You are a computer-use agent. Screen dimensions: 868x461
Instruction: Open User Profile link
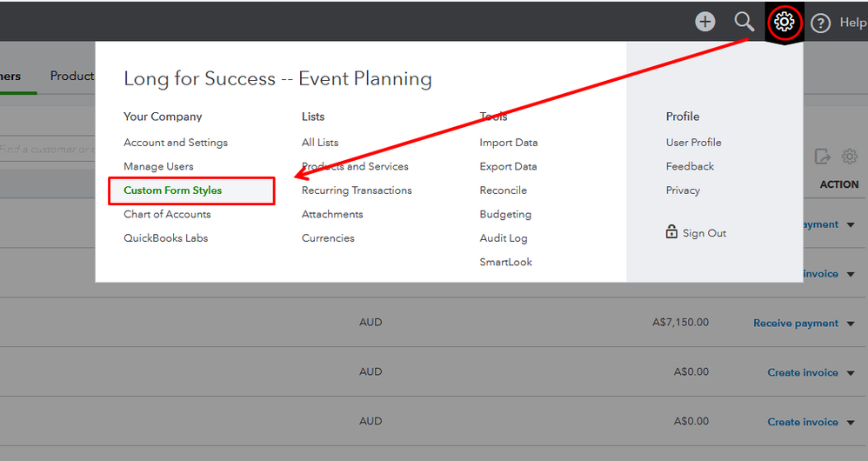694,143
